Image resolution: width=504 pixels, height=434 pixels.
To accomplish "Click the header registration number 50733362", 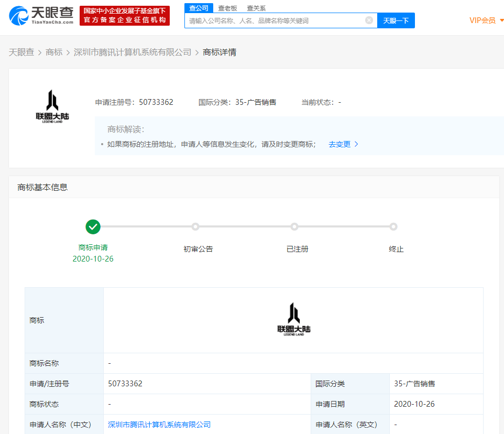I will pos(156,102).
